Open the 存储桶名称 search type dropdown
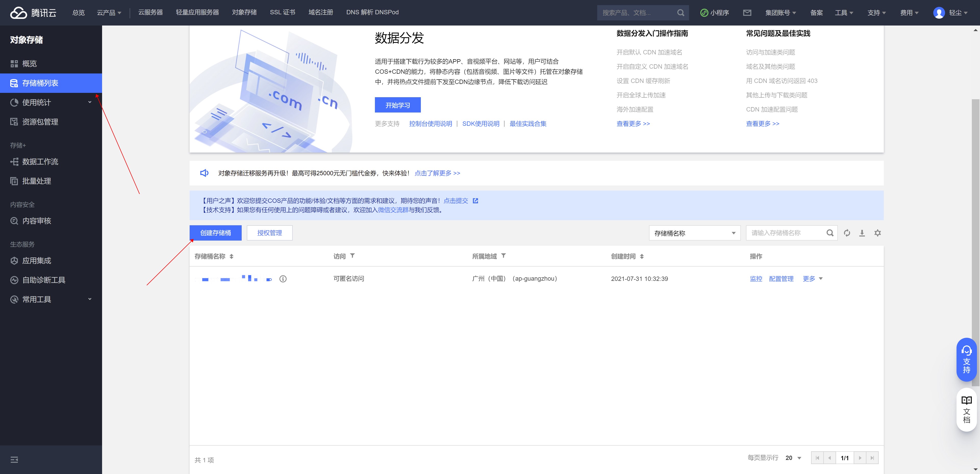The width and height of the screenshot is (980, 474). click(x=694, y=233)
